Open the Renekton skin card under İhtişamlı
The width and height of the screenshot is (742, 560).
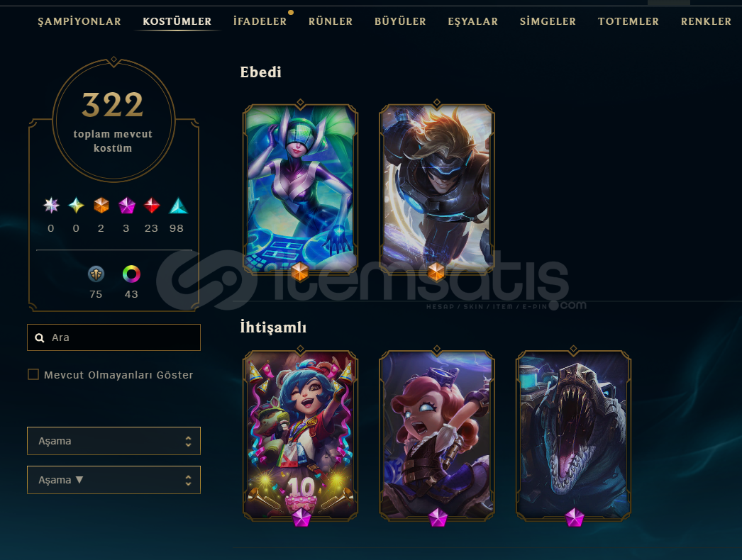[573, 435]
